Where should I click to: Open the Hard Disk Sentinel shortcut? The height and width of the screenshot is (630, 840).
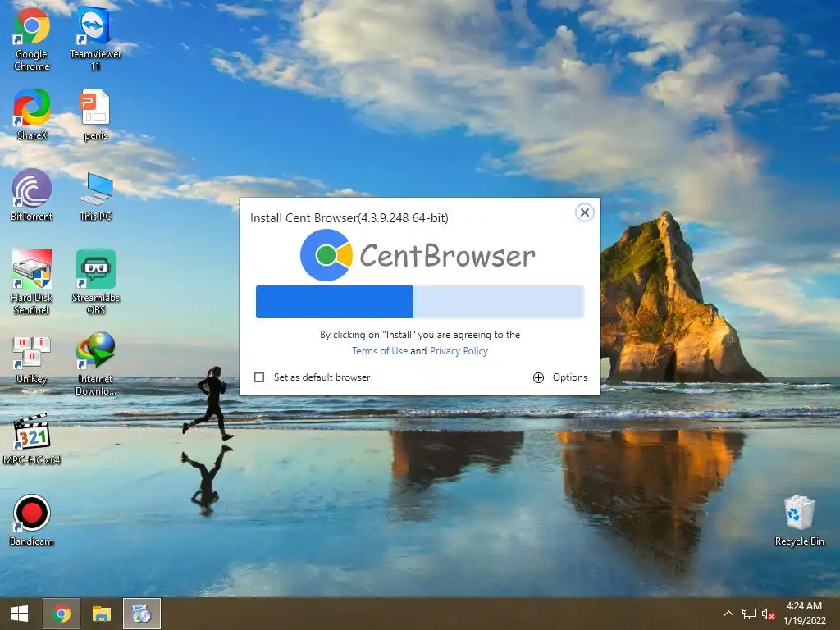tap(32, 282)
